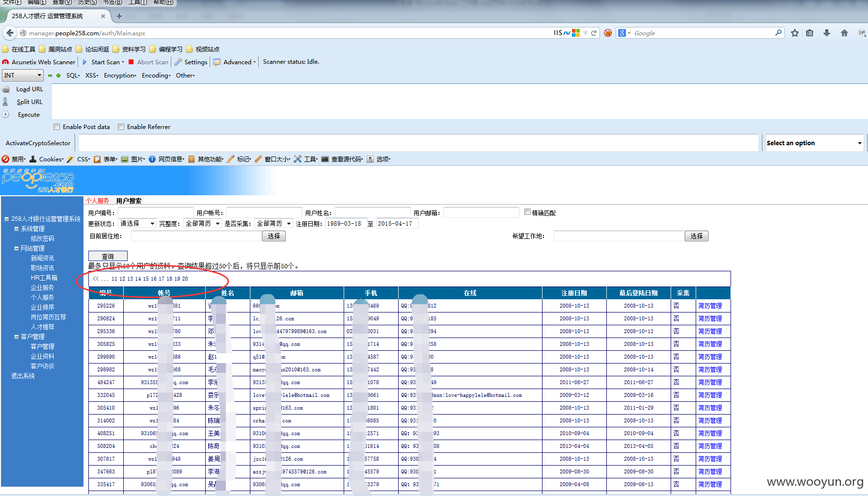Image resolution: width=868 pixels, height=496 pixels.
Task: Open the INT type dropdown
Action: (23, 75)
